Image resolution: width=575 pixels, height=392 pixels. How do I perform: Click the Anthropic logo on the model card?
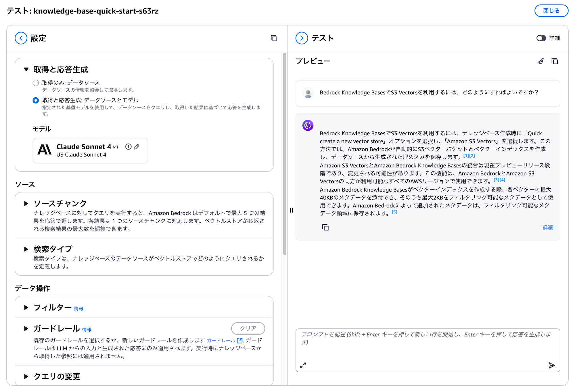pos(45,150)
